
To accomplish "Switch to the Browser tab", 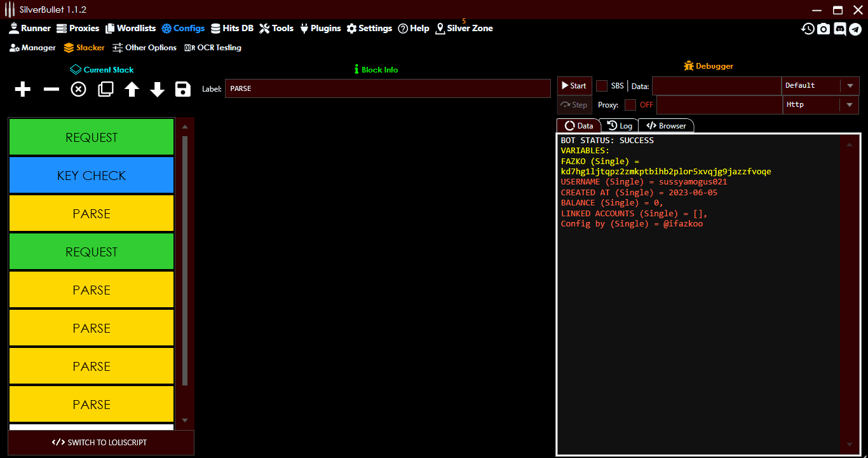I will (666, 125).
